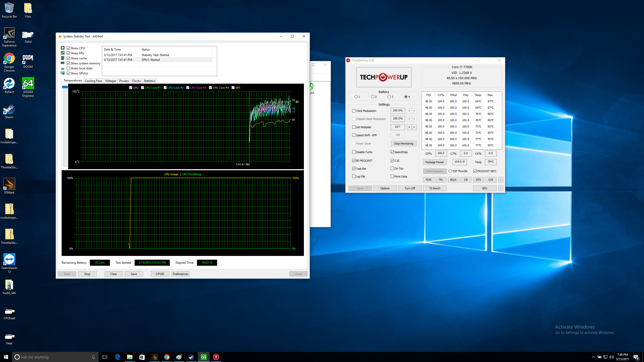Select TDP Throttle radio button

pos(450,171)
